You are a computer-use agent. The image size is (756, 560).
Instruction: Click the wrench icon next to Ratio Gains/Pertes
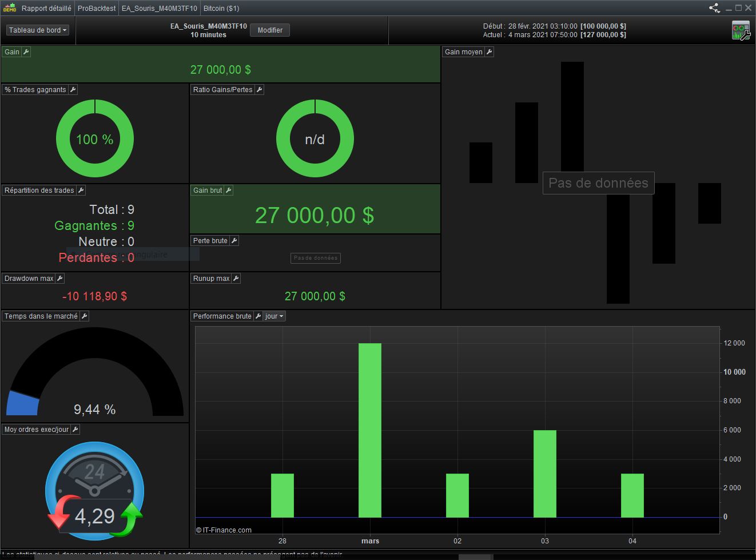click(259, 90)
